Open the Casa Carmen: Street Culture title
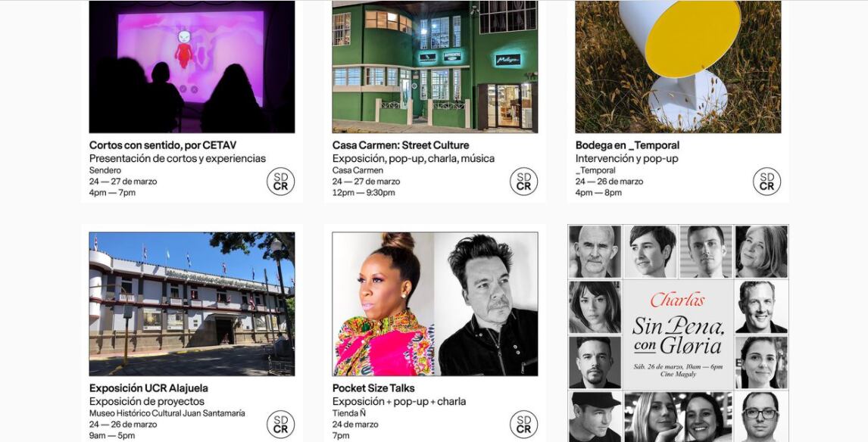Image resolution: width=868 pixels, height=442 pixels. [400, 145]
